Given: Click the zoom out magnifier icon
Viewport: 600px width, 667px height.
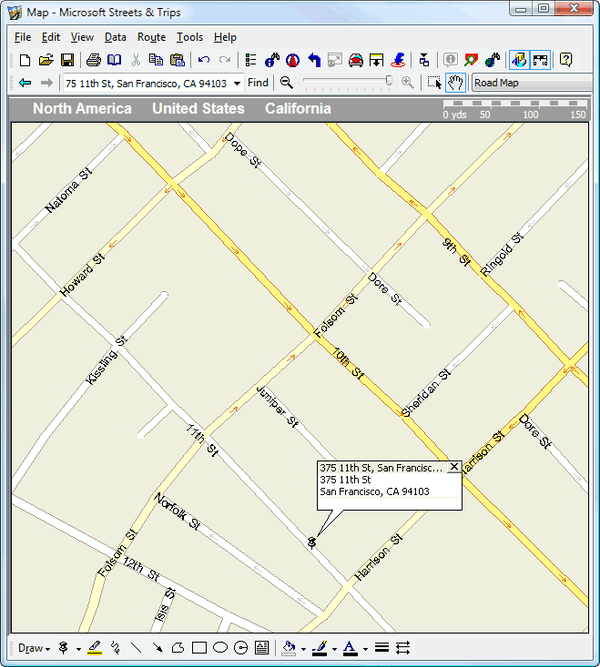Looking at the screenshot, I should (287, 83).
